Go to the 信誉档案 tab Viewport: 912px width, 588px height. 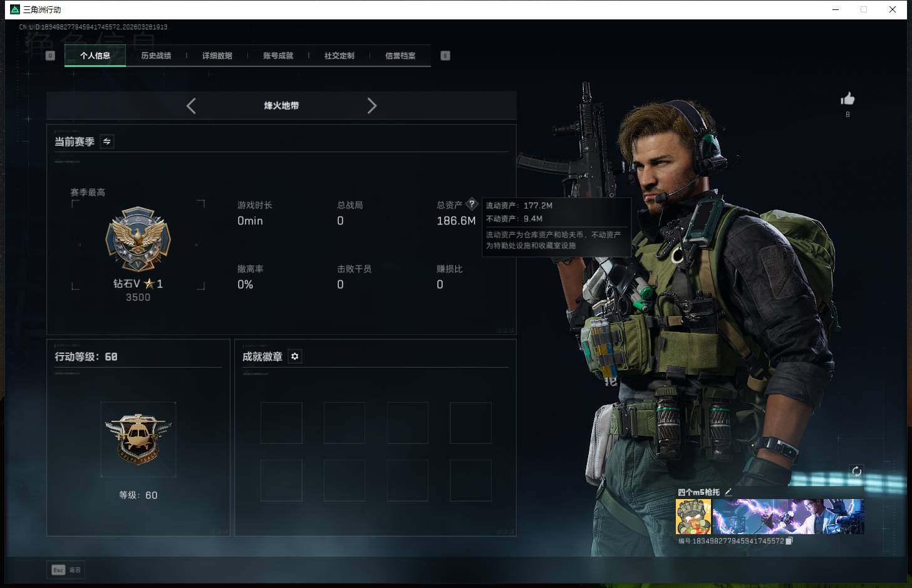click(x=400, y=56)
